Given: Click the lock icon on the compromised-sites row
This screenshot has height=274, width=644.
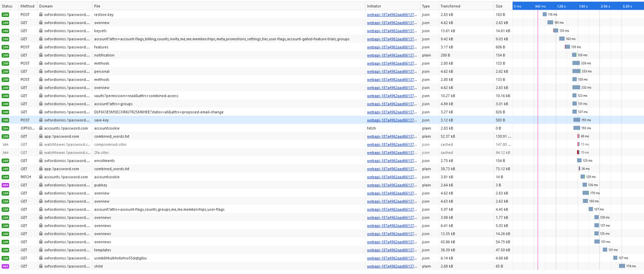Looking at the screenshot, I should 41,144.
